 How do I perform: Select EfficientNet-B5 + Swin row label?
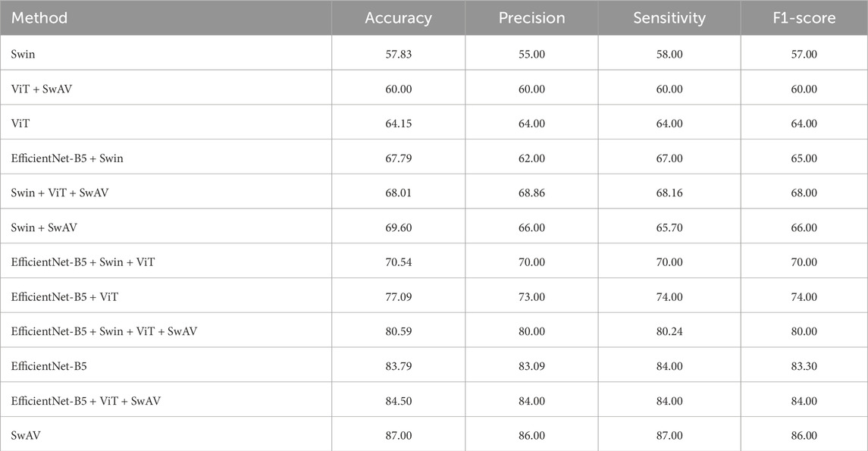pos(67,158)
